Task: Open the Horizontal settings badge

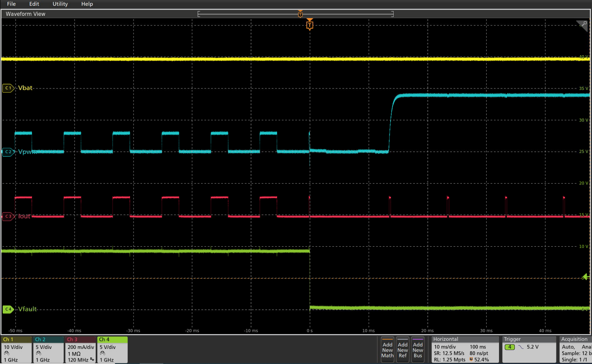Action: point(465,350)
